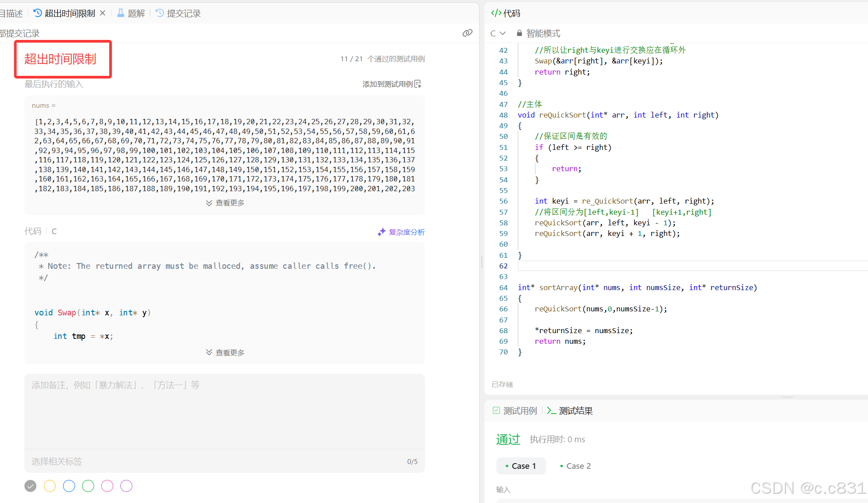Viewport: 868px width, 503px height.
Task: Click the 添加到测试用例 link
Action: (387, 84)
